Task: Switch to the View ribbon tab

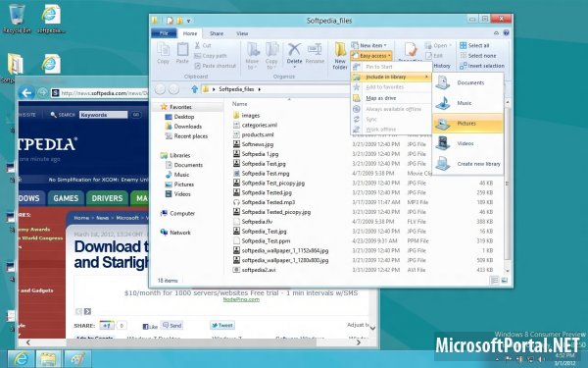Action: point(242,33)
